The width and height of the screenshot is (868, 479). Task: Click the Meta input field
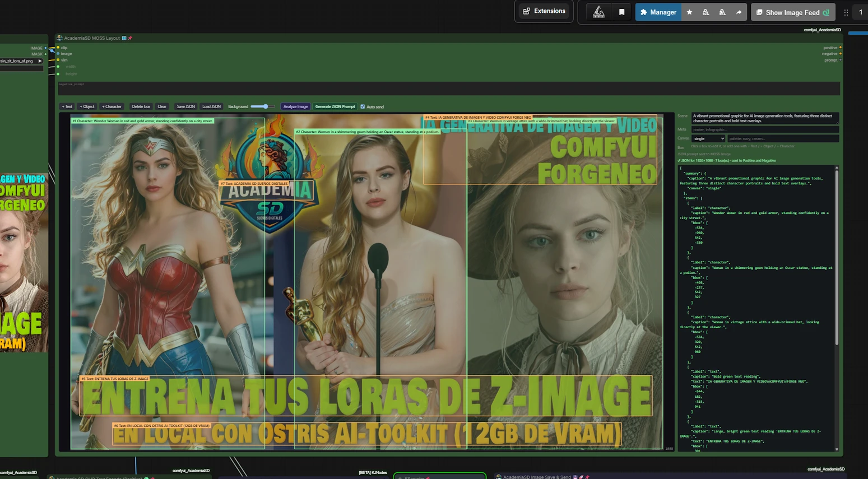765,129
